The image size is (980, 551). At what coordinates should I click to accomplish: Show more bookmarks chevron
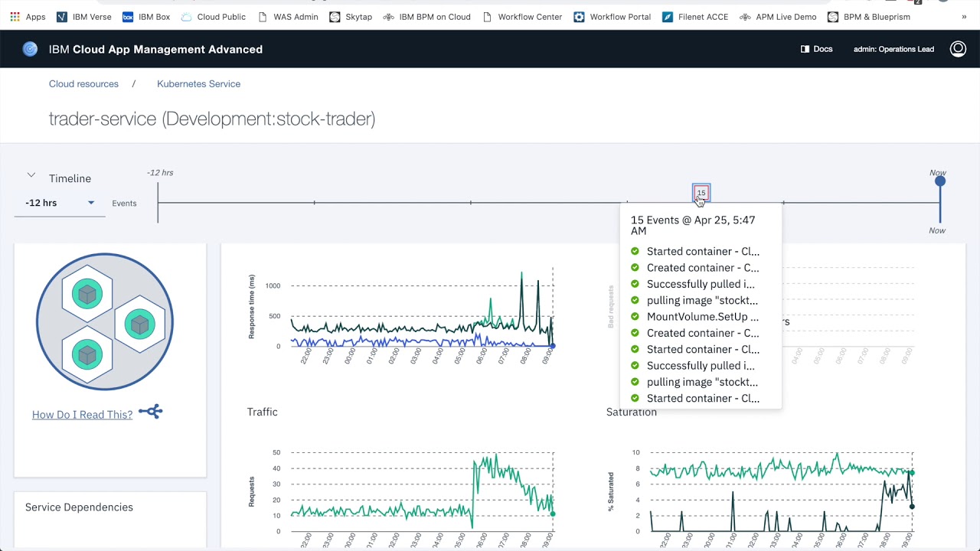tap(964, 17)
